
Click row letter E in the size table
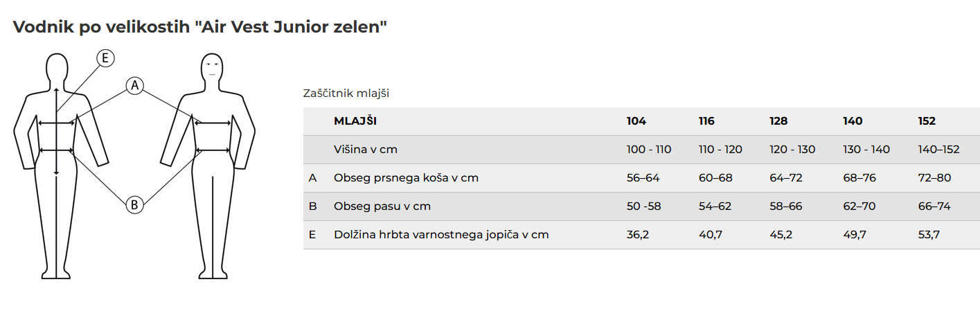click(312, 235)
